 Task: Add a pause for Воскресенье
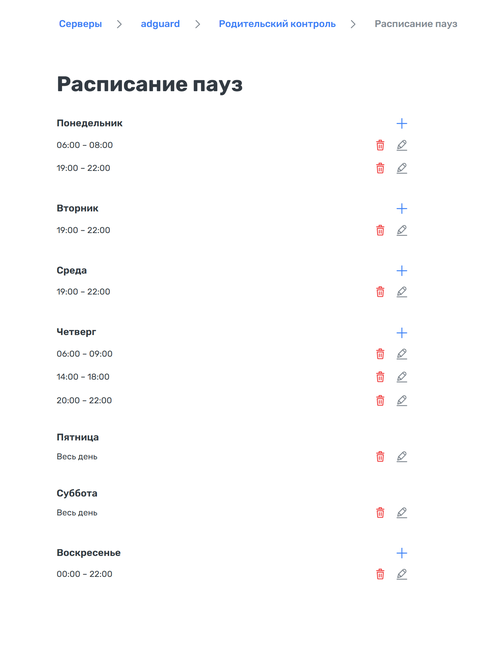[402, 553]
